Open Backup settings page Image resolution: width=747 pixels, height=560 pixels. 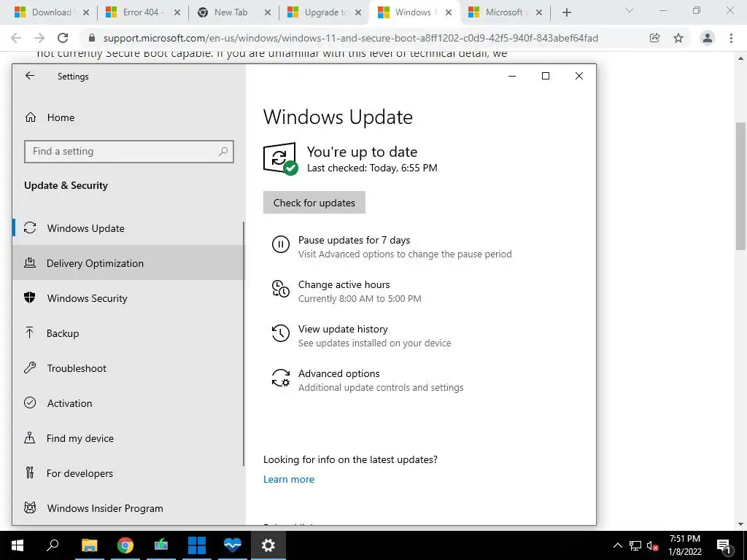128,332
